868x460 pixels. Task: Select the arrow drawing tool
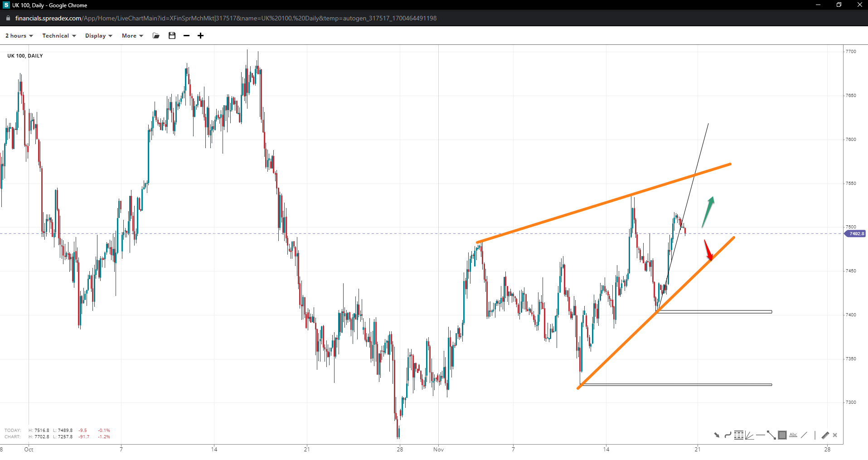click(x=717, y=435)
